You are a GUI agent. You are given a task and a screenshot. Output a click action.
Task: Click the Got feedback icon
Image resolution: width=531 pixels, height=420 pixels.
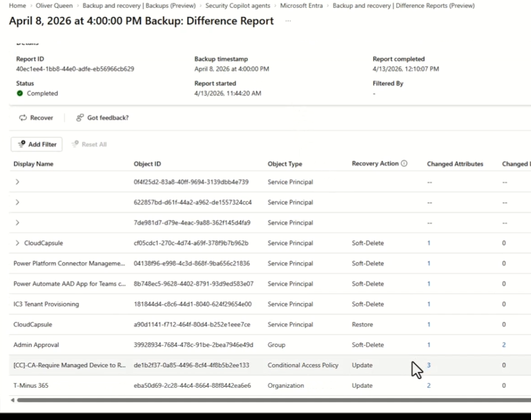(x=80, y=118)
